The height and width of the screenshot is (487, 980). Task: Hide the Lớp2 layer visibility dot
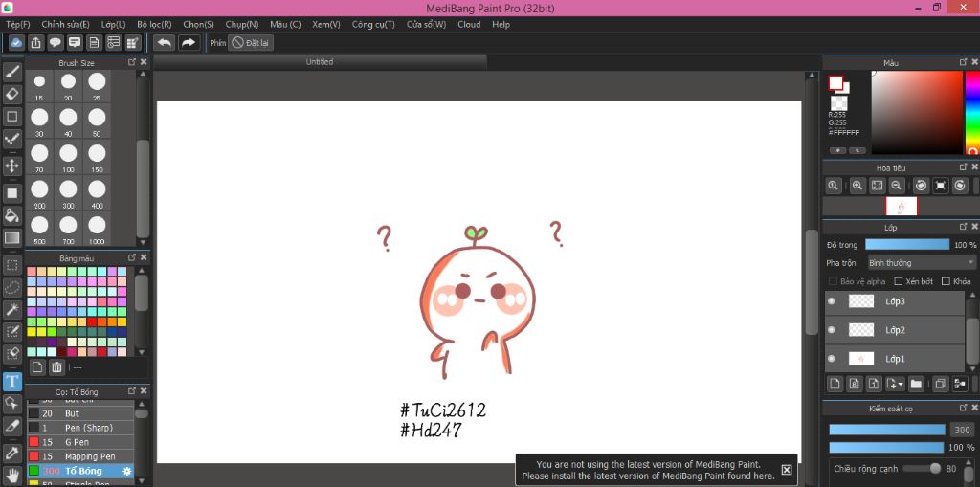click(x=832, y=330)
